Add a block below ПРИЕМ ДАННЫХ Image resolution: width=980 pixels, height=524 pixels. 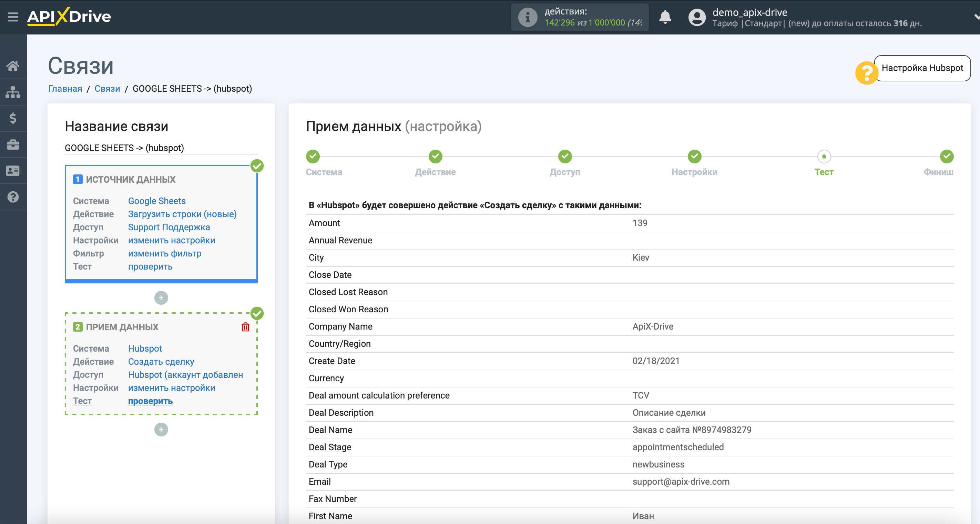pos(161,430)
